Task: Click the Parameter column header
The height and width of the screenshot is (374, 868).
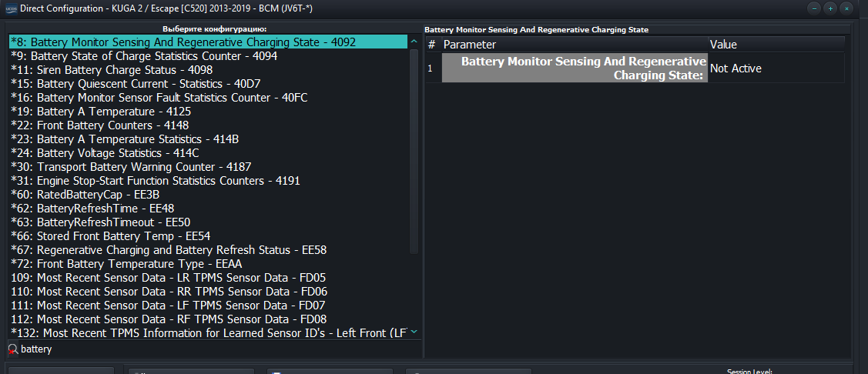Action: (x=574, y=45)
